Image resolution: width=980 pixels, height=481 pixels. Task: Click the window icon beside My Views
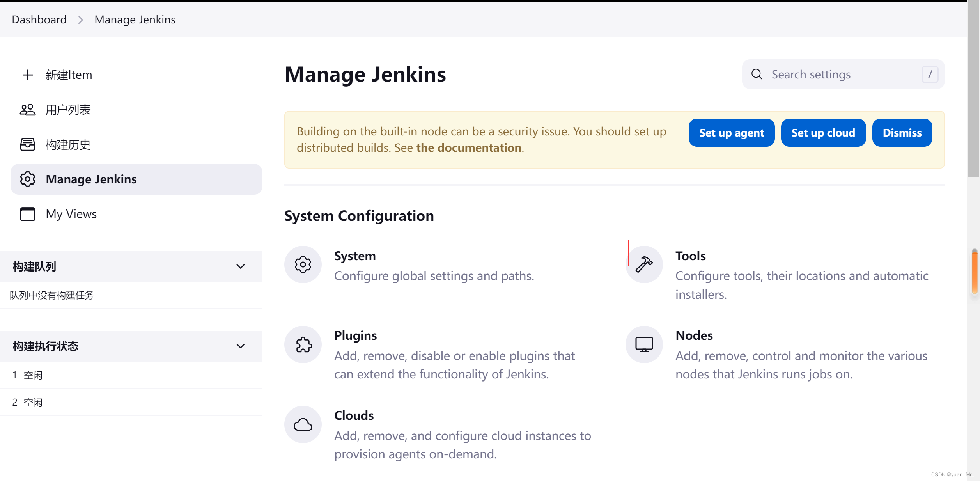click(27, 214)
